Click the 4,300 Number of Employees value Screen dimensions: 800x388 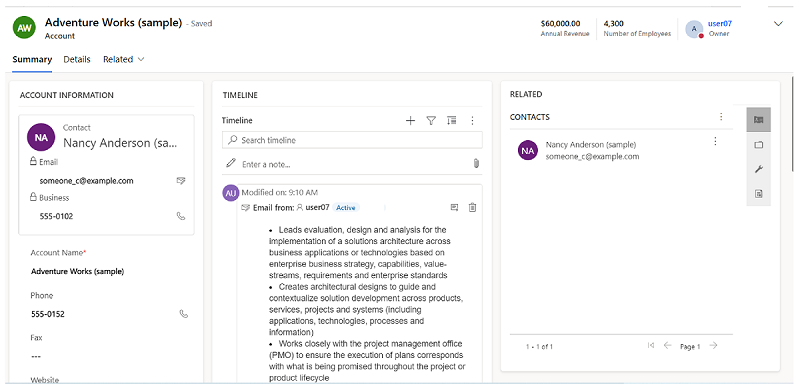point(613,23)
